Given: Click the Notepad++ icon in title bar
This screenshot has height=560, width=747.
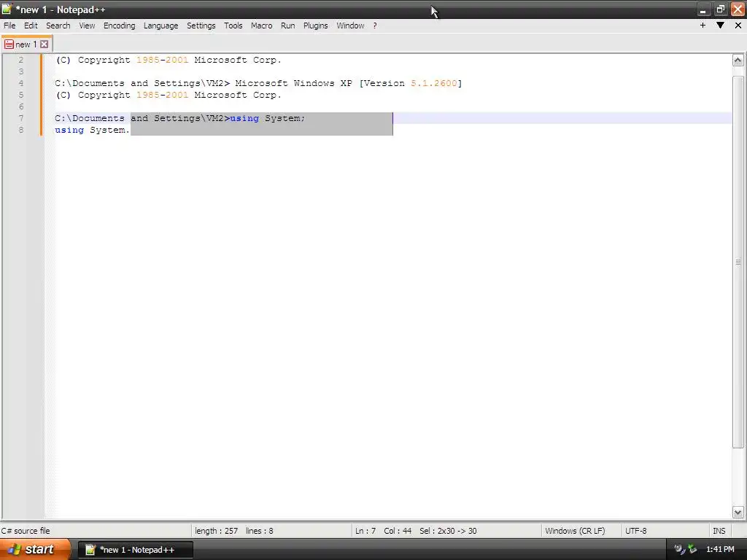Looking at the screenshot, I should tap(7, 9).
